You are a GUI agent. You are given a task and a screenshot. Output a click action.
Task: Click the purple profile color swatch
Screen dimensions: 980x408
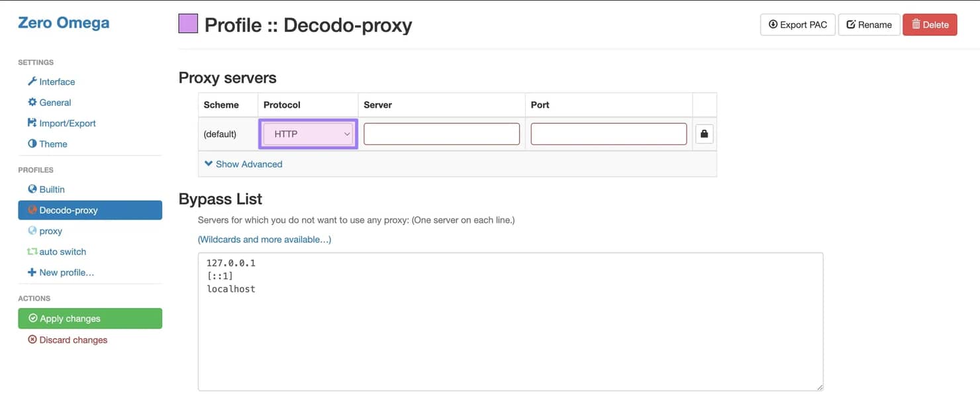(x=188, y=24)
